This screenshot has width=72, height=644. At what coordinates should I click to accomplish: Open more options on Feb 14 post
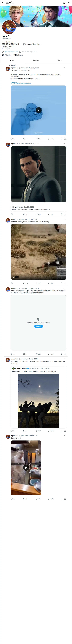(65, 435)
